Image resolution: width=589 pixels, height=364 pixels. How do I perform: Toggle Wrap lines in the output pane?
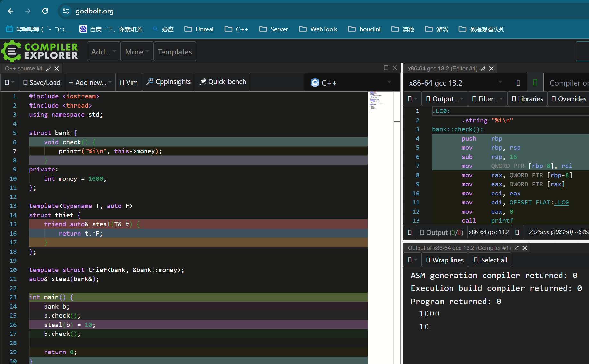[445, 260]
